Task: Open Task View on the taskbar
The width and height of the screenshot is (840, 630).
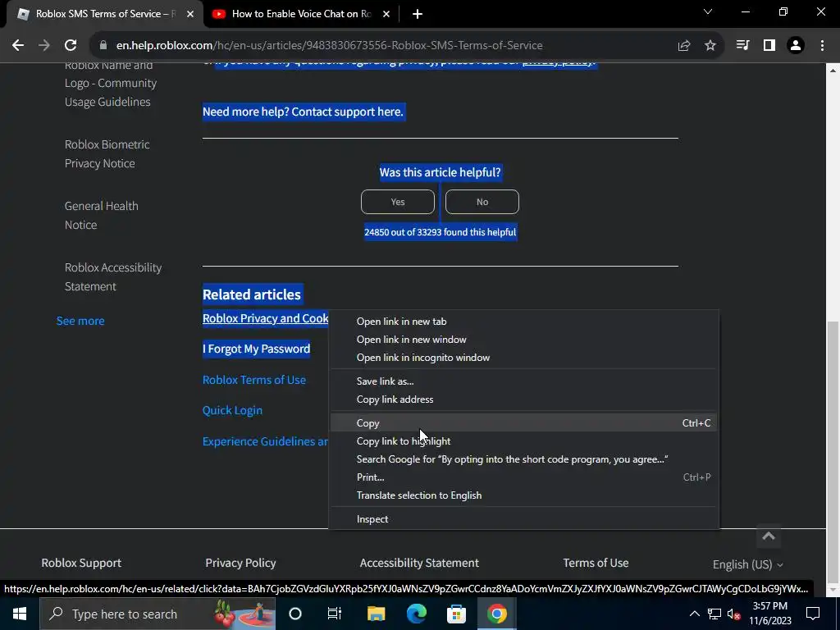Action: [x=335, y=614]
